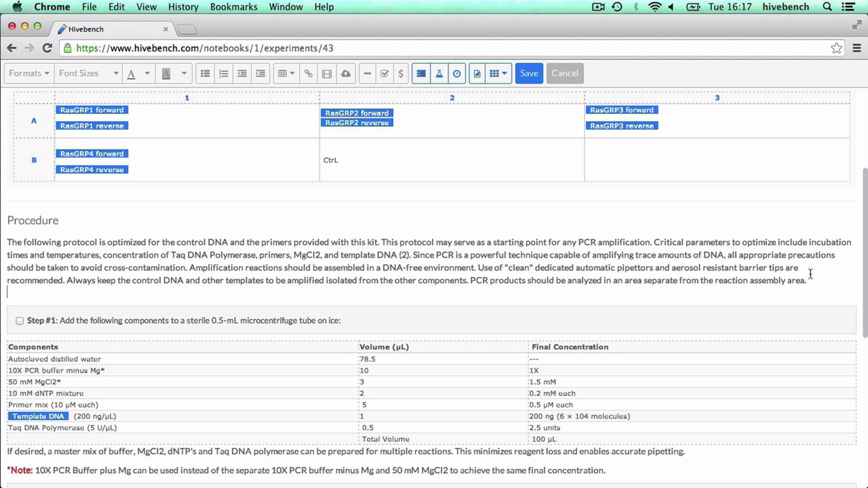
Task: Open the Apple menu
Action: (17, 7)
